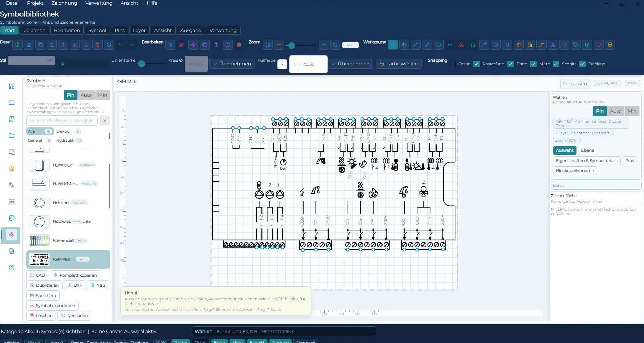Switch Symbole panel to Auto mode
Image resolution: width=644 pixels, height=343 pixels.
pos(86,95)
